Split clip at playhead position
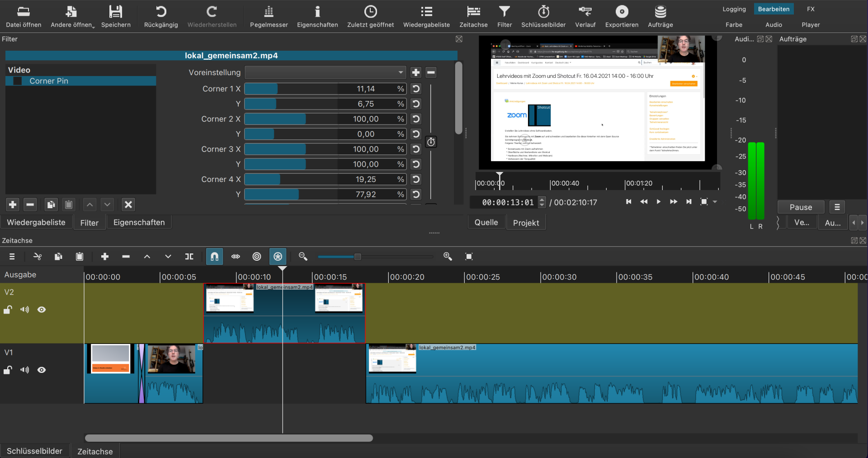The image size is (868, 458). 189,257
